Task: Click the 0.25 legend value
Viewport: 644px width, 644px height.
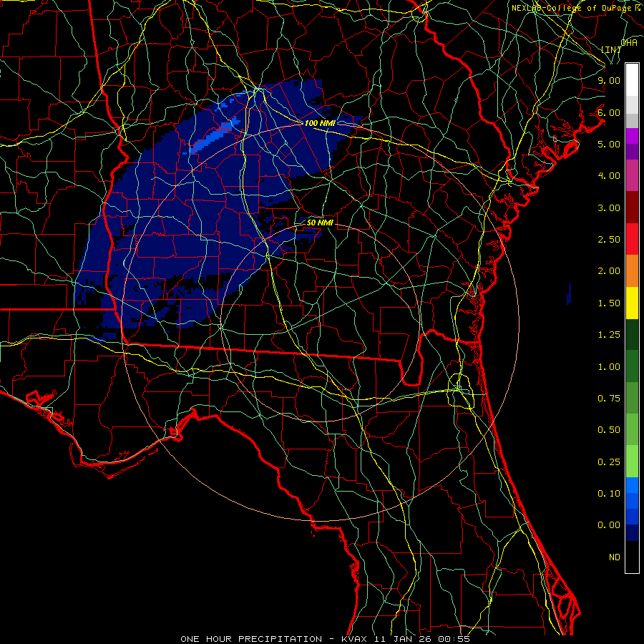Action: click(609, 462)
